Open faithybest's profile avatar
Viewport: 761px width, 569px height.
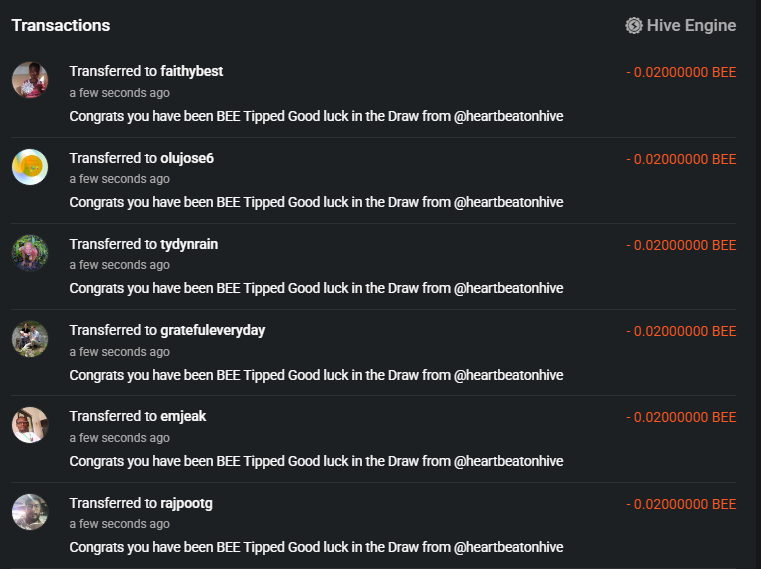click(30, 80)
